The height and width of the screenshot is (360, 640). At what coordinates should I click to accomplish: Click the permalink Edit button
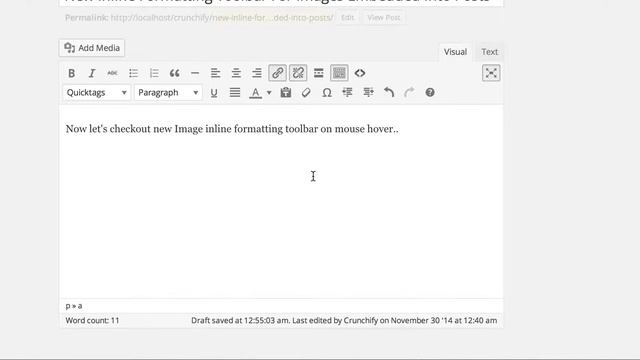point(348,18)
